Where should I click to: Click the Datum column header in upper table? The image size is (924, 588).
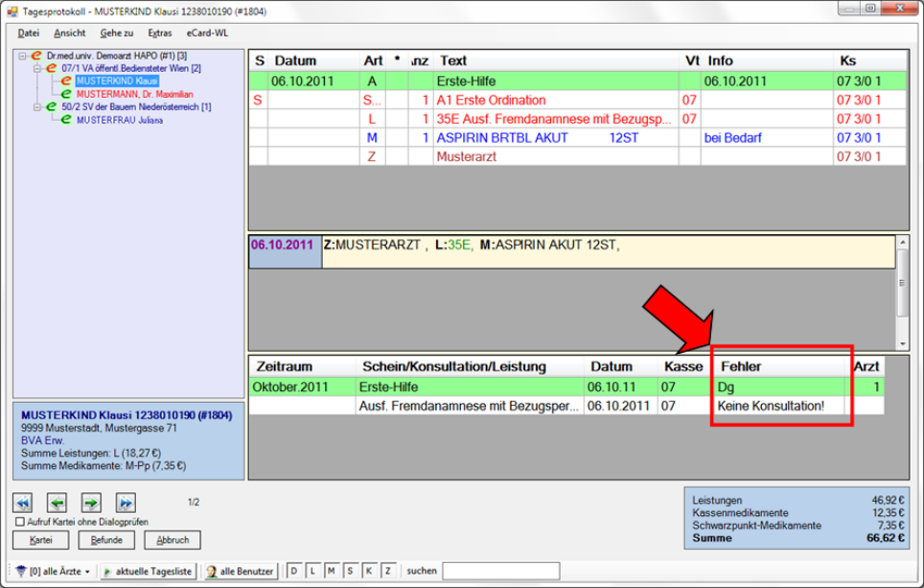(314, 60)
